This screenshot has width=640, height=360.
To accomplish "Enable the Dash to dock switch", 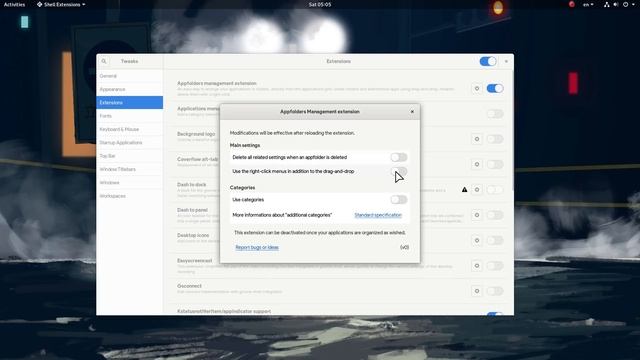I will 495,190.
